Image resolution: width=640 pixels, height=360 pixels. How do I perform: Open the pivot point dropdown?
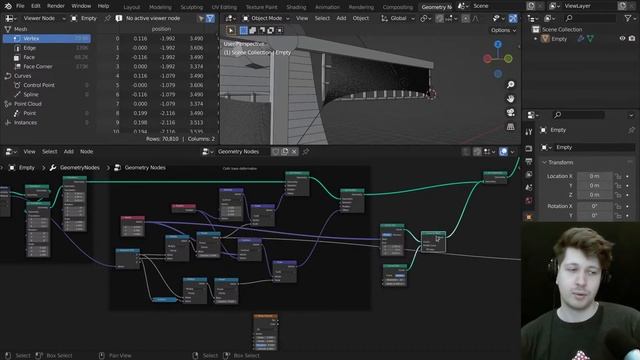pyautogui.click(x=426, y=18)
